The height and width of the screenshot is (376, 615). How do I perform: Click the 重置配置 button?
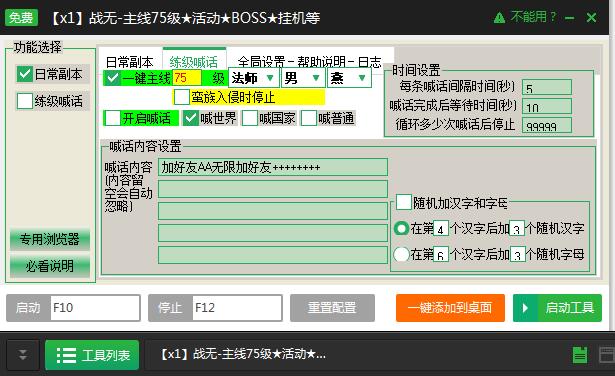click(x=332, y=308)
